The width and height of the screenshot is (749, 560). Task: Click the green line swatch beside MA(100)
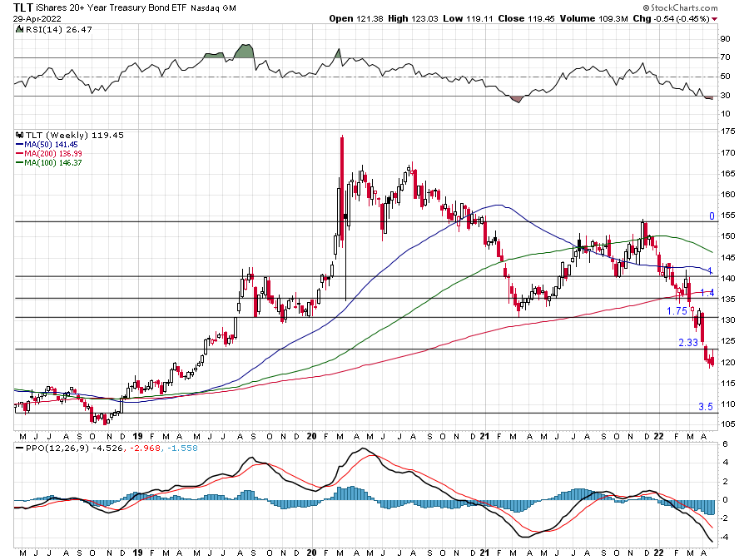[20, 163]
